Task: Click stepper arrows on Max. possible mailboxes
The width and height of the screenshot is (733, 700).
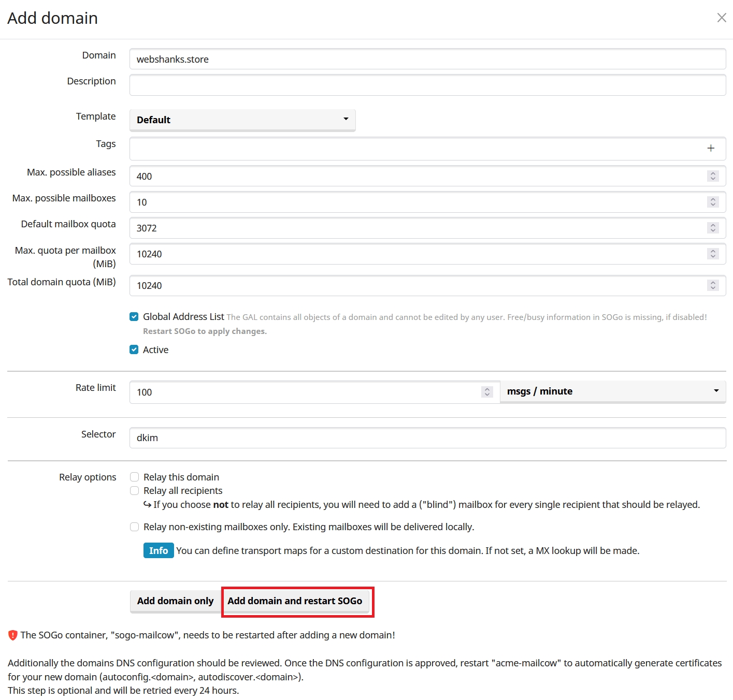Action: [713, 202]
